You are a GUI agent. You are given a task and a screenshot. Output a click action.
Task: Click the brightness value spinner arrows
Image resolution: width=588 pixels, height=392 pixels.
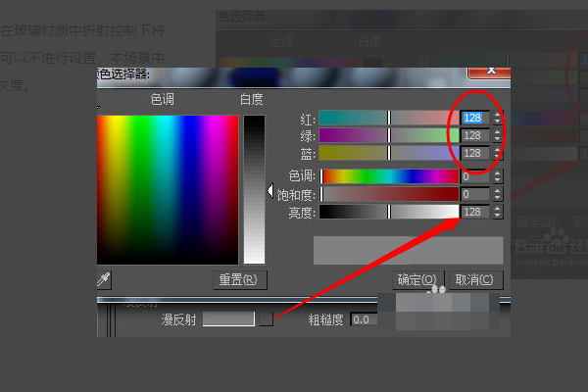[497, 212]
